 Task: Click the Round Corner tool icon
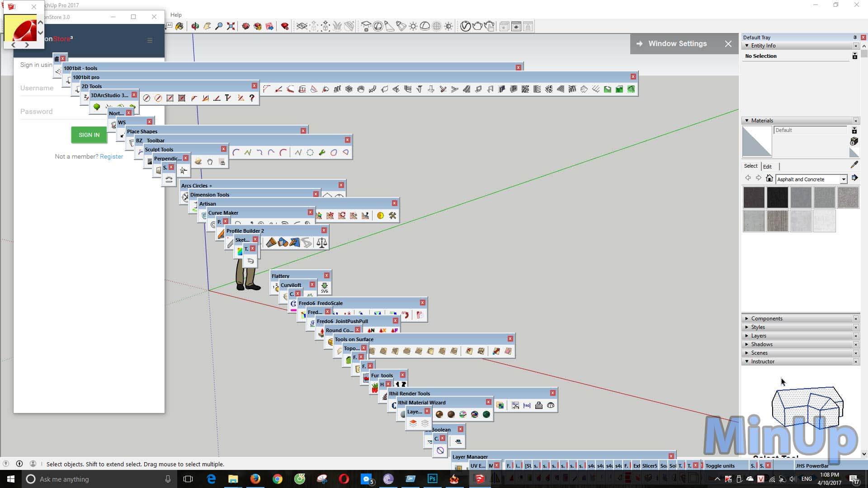click(371, 331)
